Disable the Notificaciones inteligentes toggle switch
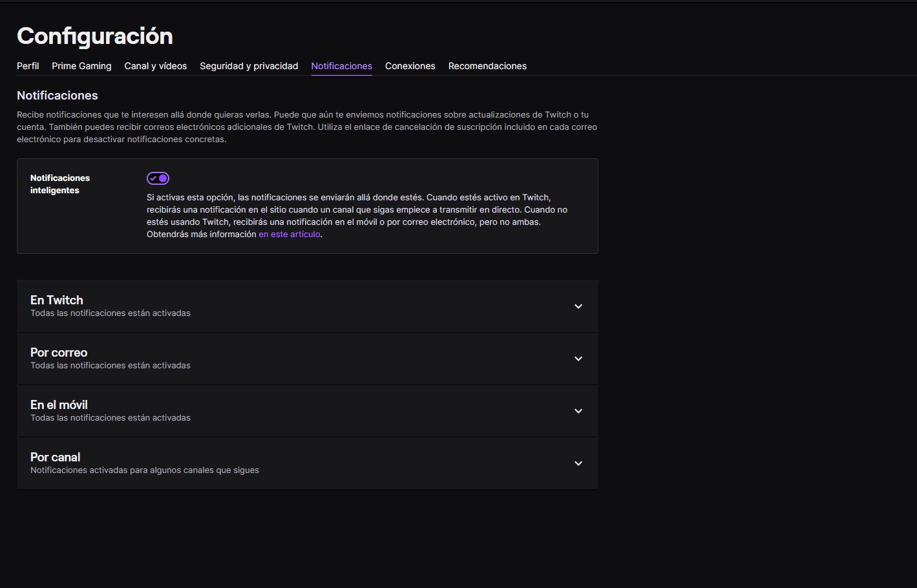The width and height of the screenshot is (917, 588). pyautogui.click(x=158, y=178)
